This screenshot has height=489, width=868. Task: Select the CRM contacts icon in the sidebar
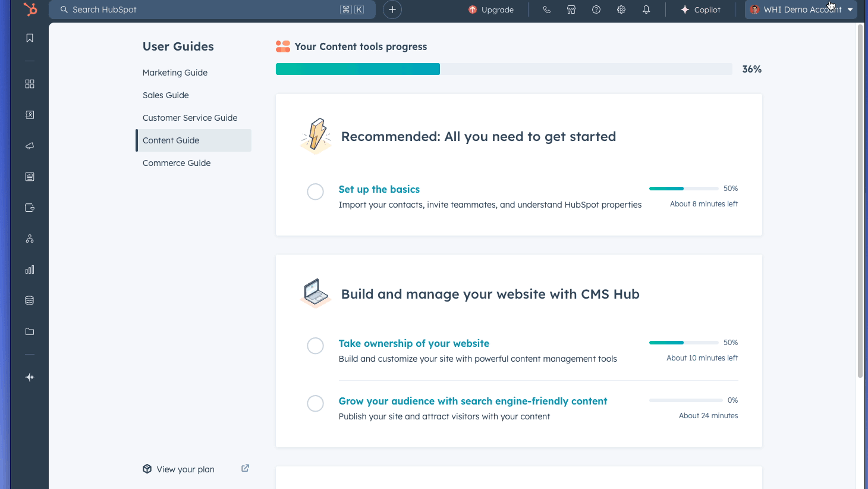(29, 115)
